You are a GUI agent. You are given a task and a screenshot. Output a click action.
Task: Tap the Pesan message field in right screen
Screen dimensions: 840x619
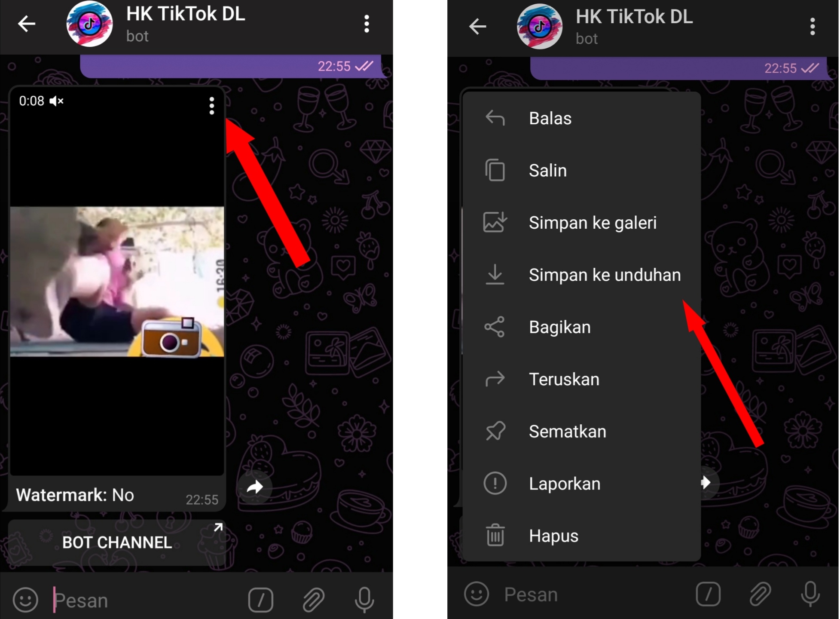(x=595, y=594)
